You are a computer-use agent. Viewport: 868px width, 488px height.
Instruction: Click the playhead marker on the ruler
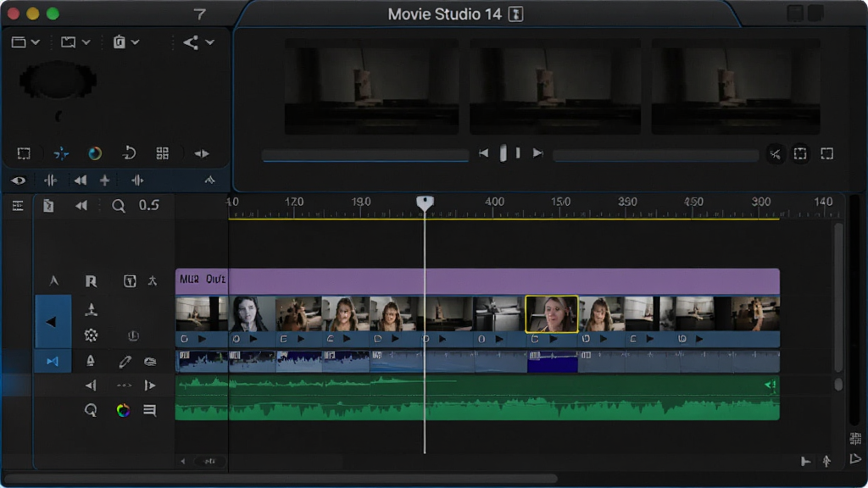pos(425,202)
